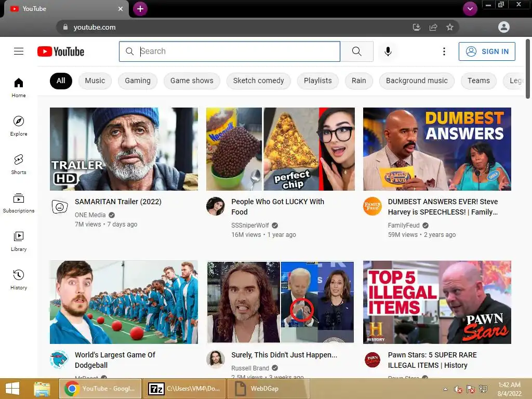Show hidden tray icons arrow
532x399 pixels.
pyautogui.click(x=445, y=389)
